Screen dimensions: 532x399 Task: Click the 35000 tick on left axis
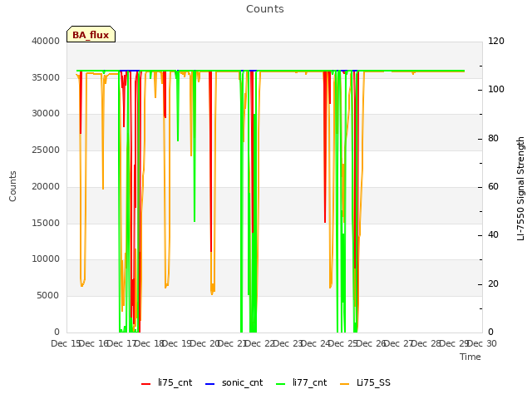(x=46, y=77)
